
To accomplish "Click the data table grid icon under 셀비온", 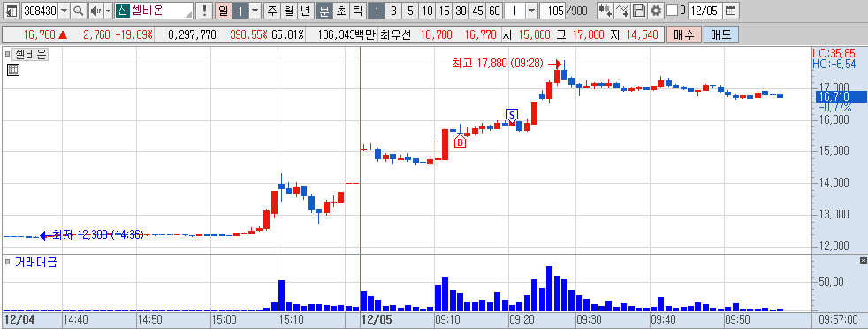I will pyautogui.click(x=13, y=70).
